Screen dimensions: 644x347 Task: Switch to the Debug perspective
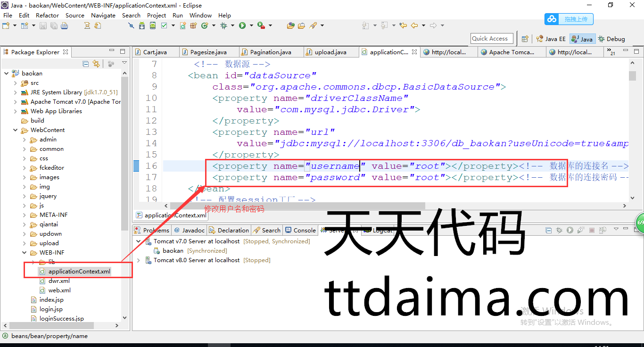click(x=611, y=39)
